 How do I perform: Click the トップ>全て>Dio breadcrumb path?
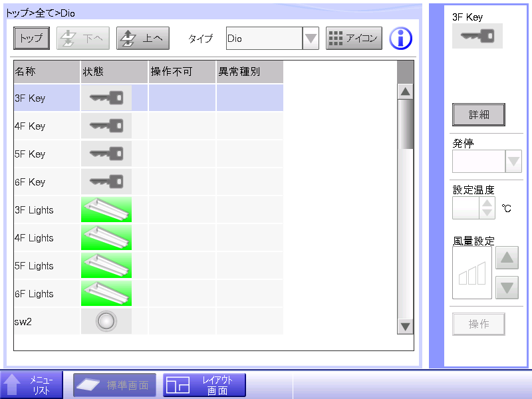[41, 13]
